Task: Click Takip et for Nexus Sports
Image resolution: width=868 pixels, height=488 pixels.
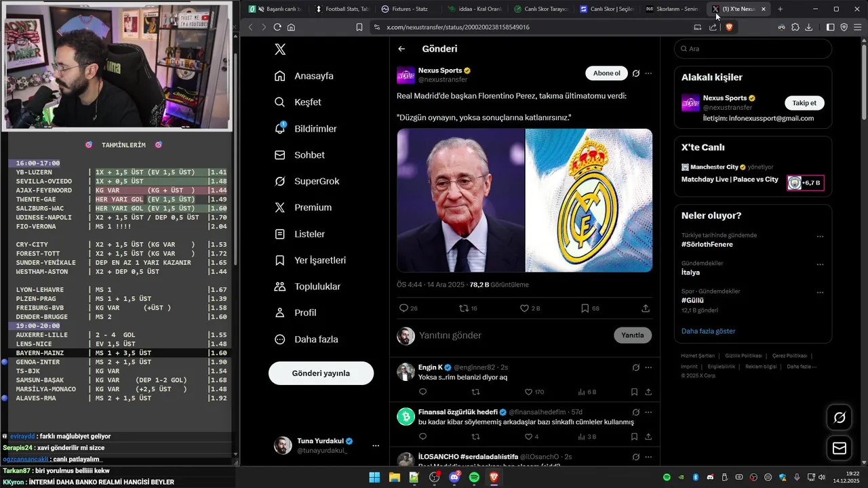Action: click(804, 103)
